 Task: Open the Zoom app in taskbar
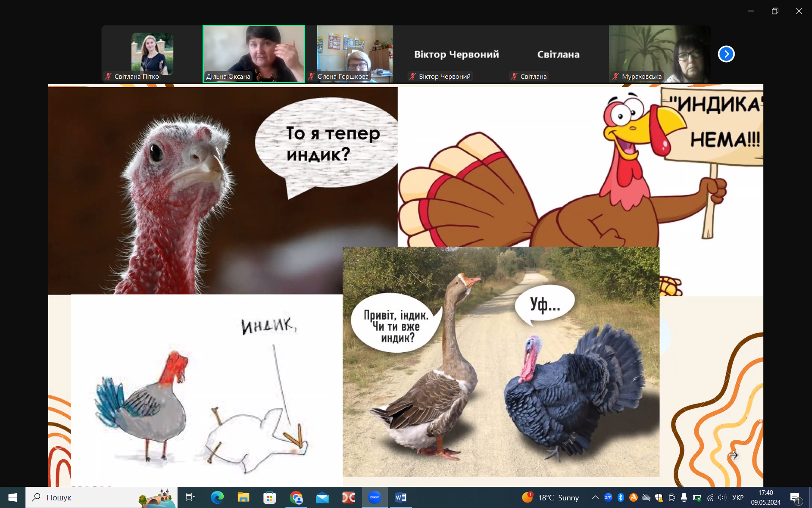(x=375, y=497)
